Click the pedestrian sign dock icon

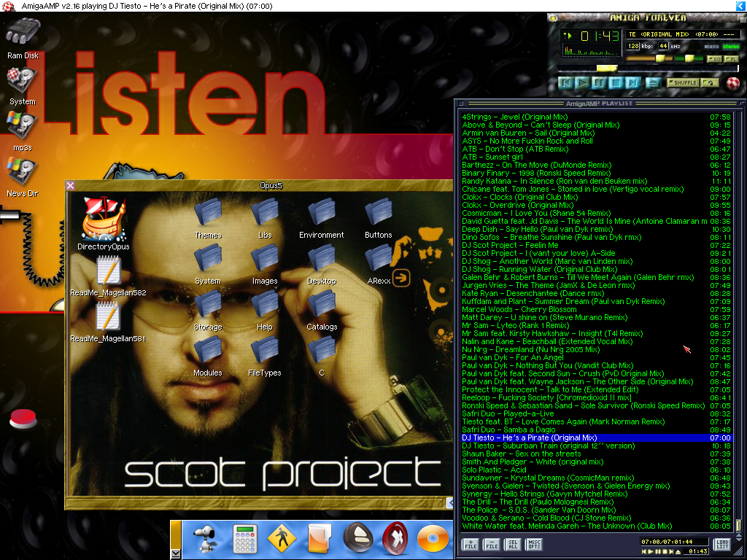(282, 539)
